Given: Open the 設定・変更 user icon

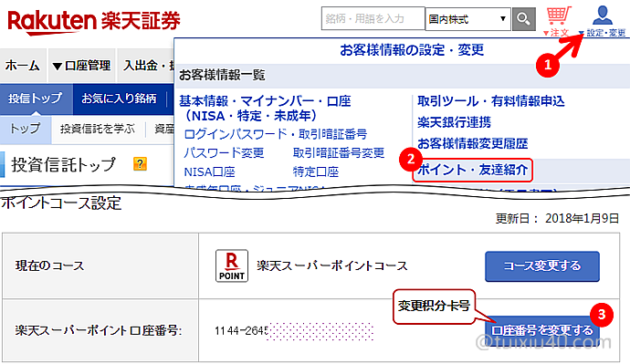Looking at the screenshot, I should point(603,21).
